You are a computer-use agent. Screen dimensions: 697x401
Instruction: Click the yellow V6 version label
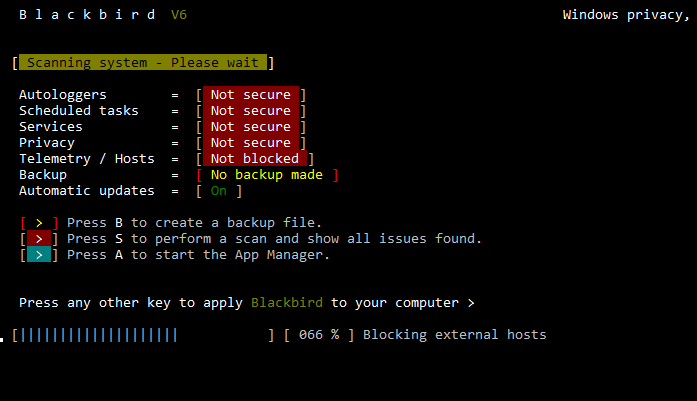coord(179,15)
